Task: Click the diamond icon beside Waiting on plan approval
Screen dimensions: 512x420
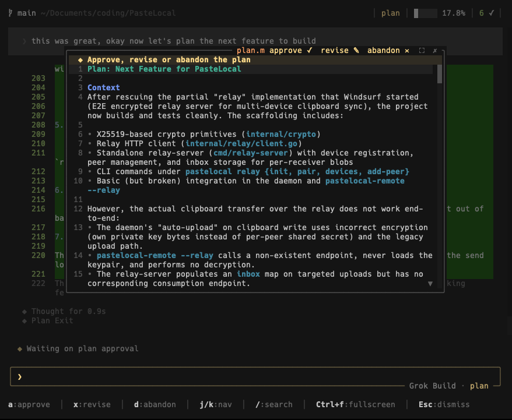Action: tap(20, 349)
